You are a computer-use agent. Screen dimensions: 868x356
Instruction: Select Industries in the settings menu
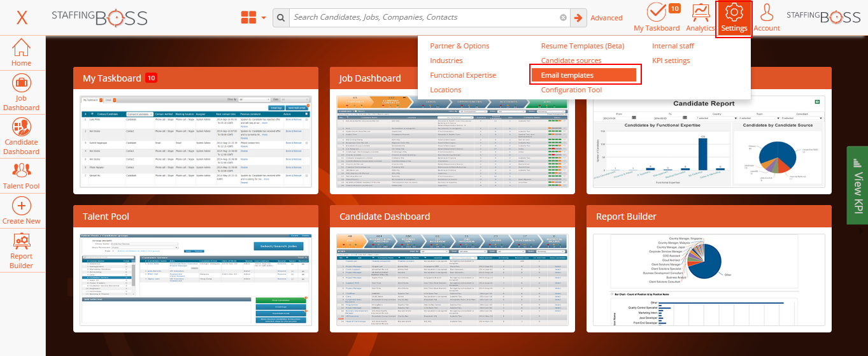pyautogui.click(x=446, y=61)
